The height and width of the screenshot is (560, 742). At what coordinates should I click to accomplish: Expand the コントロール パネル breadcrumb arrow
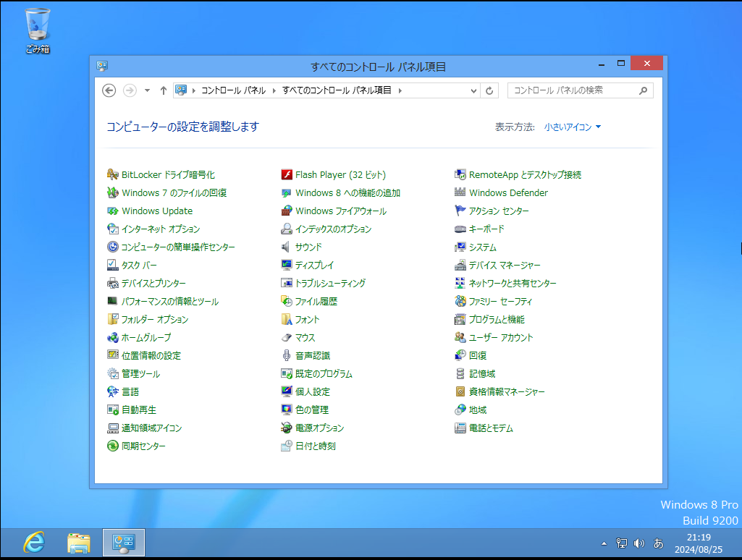[x=274, y=90]
